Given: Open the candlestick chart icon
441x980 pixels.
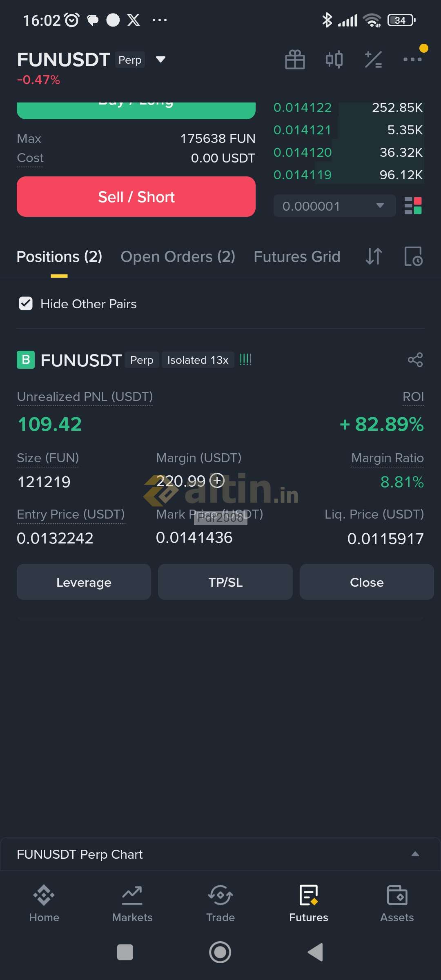Looking at the screenshot, I should [x=334, y=60].
